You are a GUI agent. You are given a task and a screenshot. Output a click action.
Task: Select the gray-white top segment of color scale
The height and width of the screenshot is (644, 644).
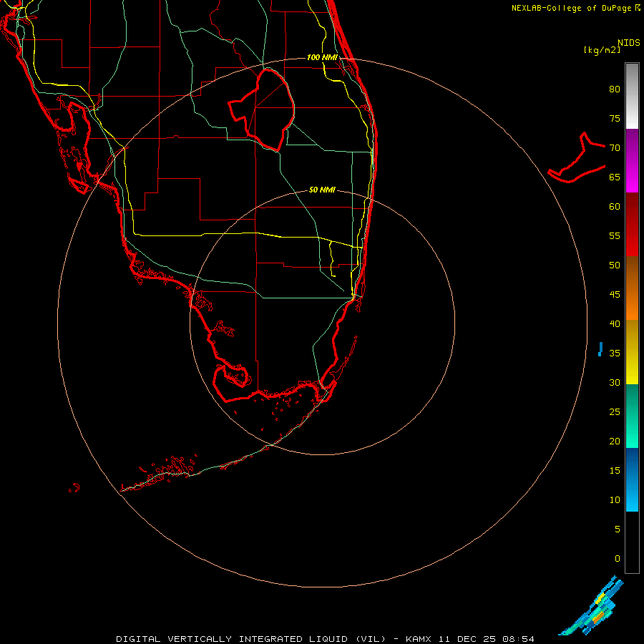tap(632, 96)
